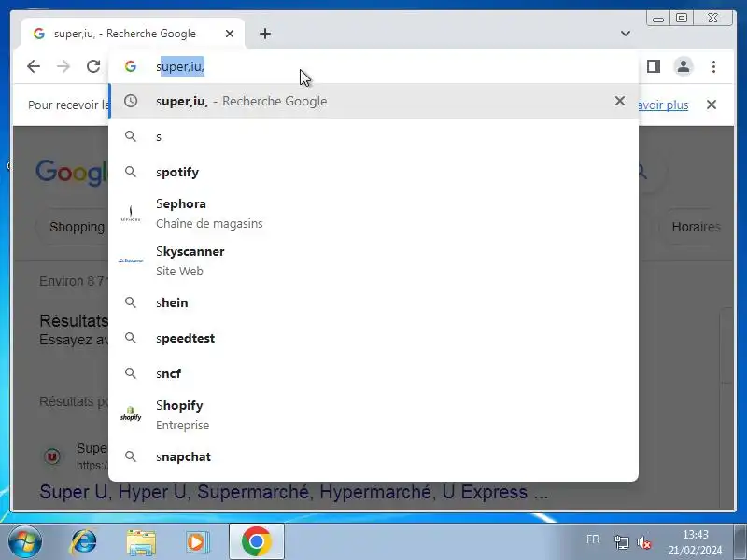The height and width of the screenshot is (560, 747).
Task: Open the Windows Start menu
Action: (25, 542)
